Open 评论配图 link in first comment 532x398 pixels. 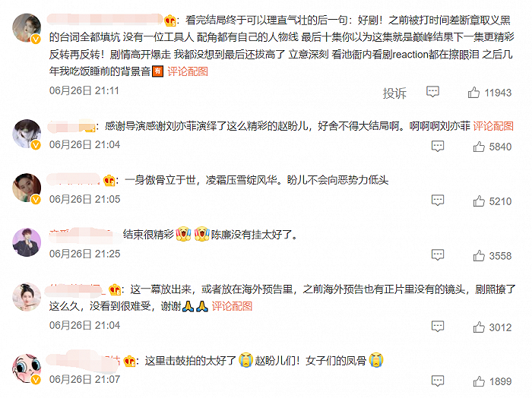click(188, 71)
